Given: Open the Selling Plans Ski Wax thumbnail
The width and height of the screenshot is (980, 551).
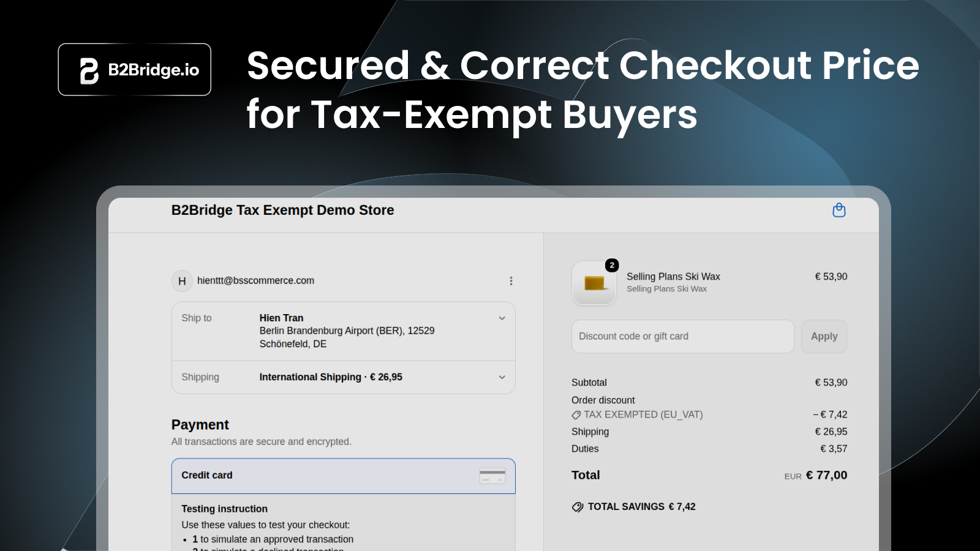Looking at the screenshot, I should click(x=594, y=283).
